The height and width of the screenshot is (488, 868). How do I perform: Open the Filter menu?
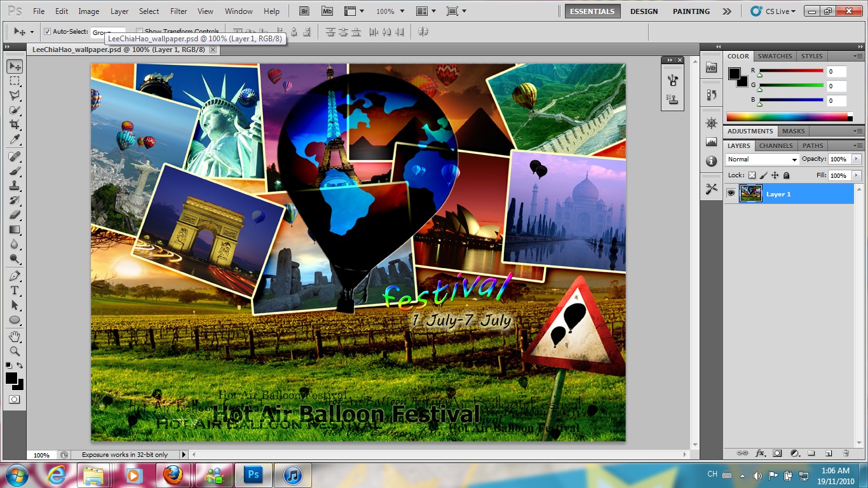pos(178,11)
